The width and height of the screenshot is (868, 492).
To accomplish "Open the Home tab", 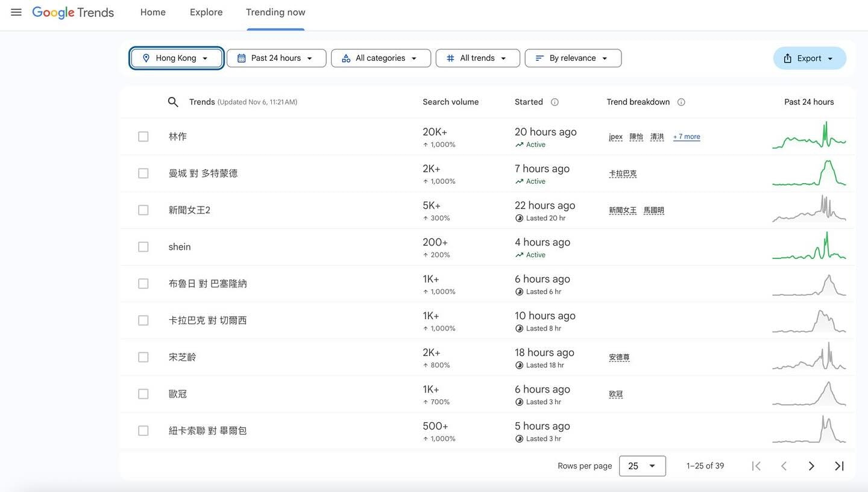I will click(153, 12).
